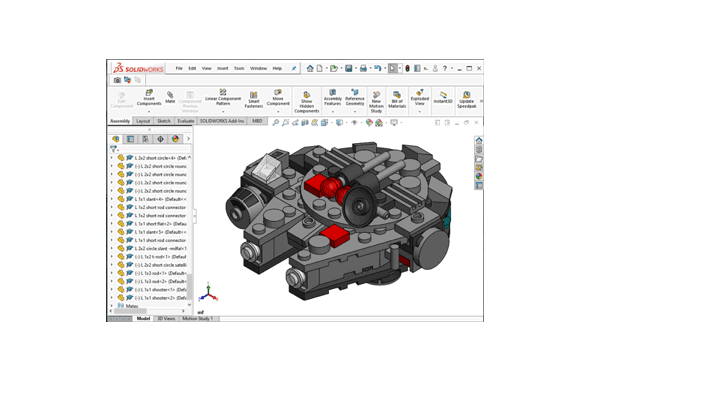Click the Save disk icon
The image size is (720, 405).
(x=349, y=68)
